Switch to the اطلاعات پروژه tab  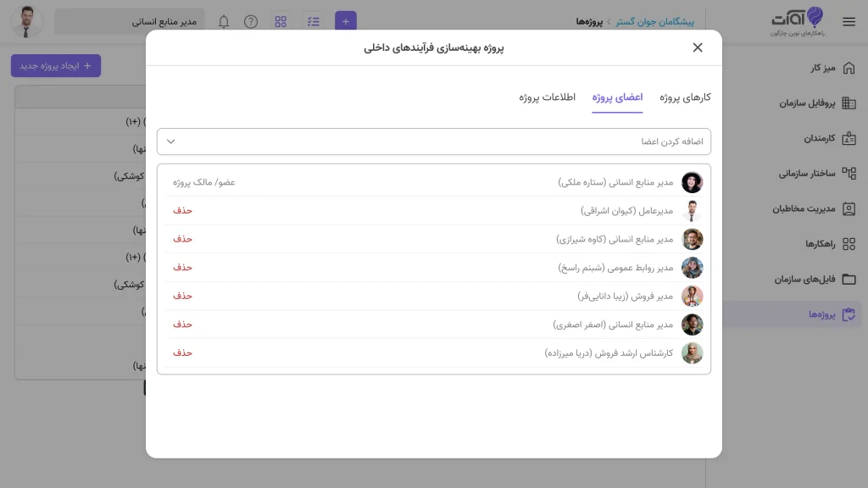(x=547, y=97)
